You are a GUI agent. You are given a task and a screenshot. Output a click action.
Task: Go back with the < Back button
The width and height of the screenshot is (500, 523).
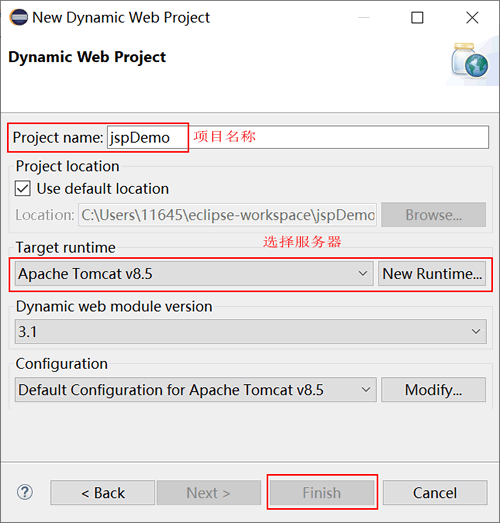point(103,492)
